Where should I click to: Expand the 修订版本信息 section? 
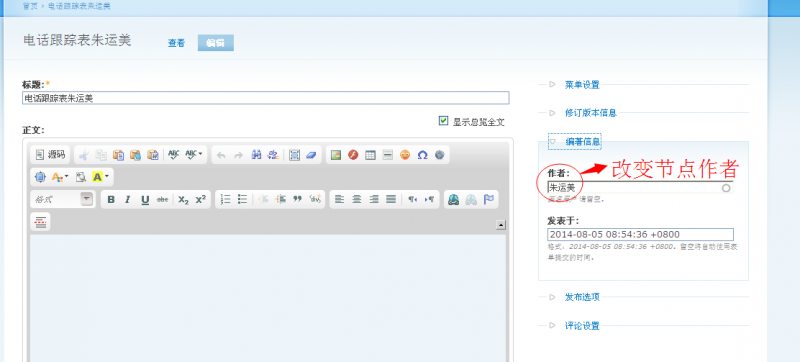591,113
